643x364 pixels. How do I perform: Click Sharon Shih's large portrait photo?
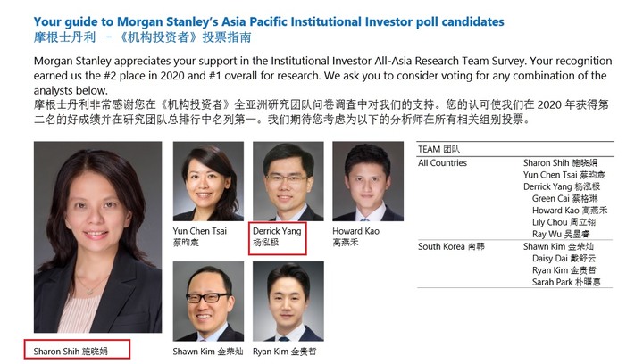click(97, 237)
